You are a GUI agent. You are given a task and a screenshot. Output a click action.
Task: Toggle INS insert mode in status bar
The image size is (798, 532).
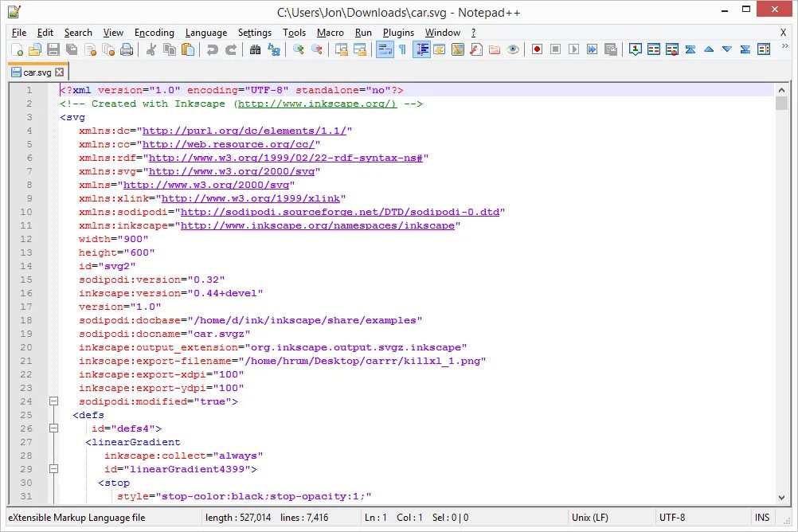(x=762, y=517)
